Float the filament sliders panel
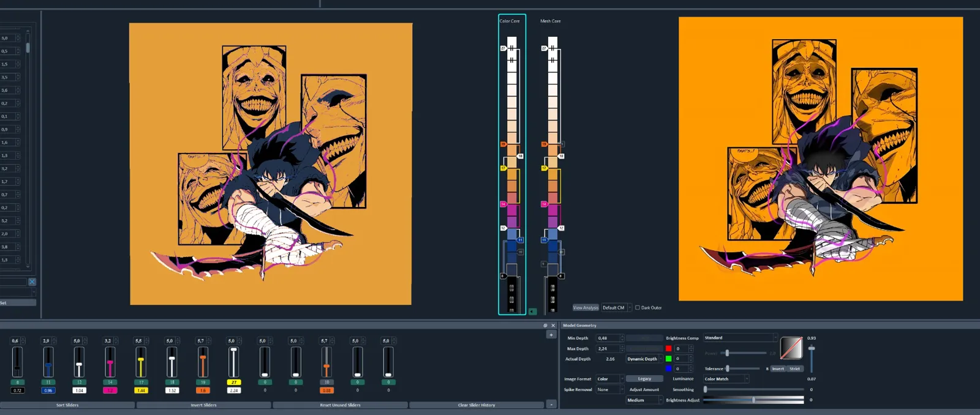 point(545,326)
